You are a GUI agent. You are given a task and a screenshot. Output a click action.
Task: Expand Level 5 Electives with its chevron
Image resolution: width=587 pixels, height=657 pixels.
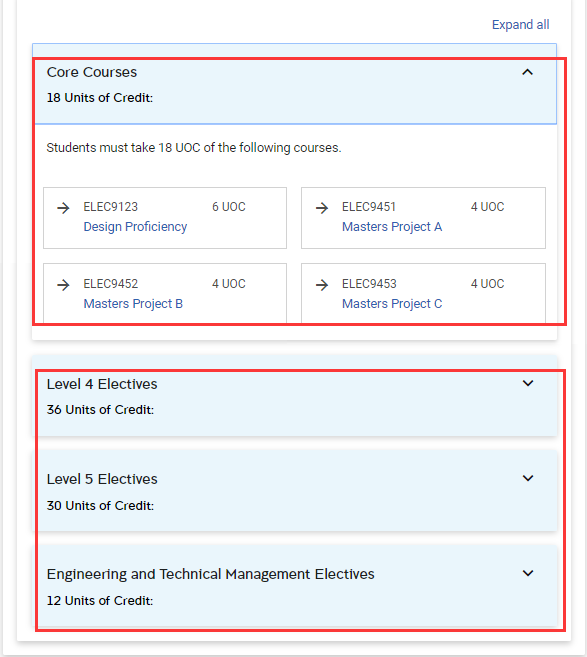pos(528,478)
